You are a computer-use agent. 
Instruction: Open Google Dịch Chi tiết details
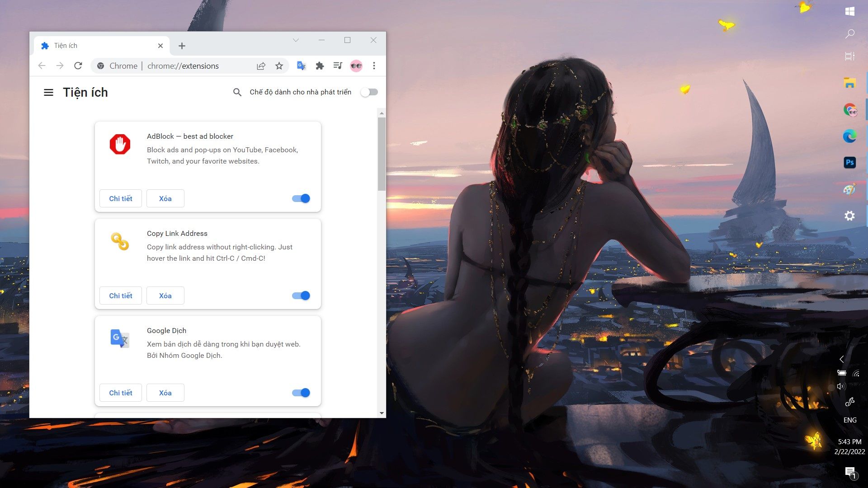121,393
